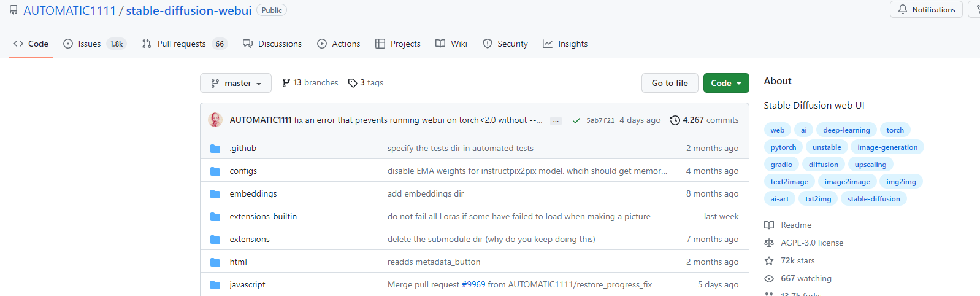
Task: Click the 'pytorch' topic tag
Action: point(783,147)
